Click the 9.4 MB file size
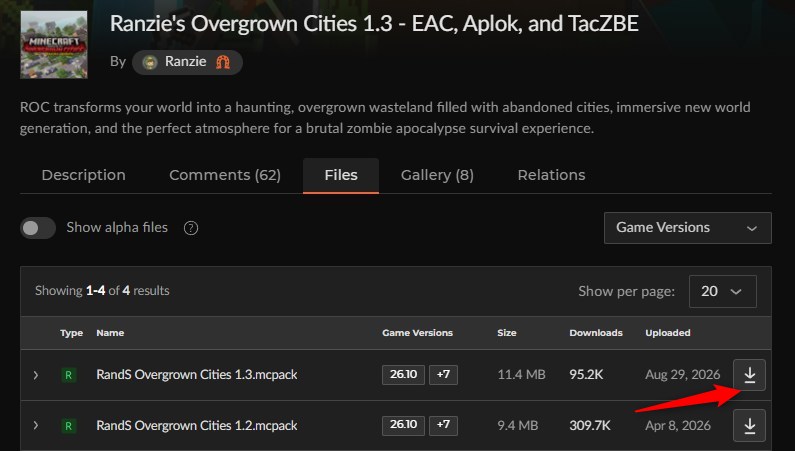Screen dimensions: 795x451 (518, 426)
